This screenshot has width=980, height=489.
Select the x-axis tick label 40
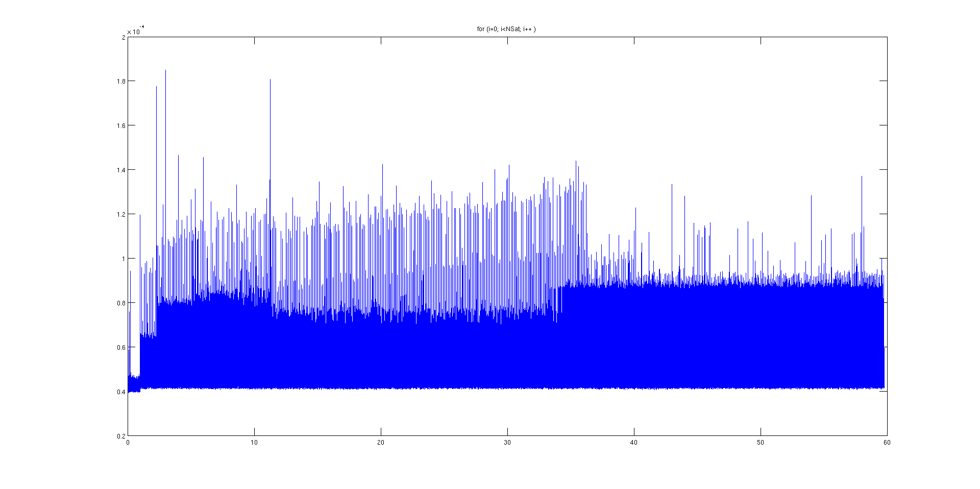[x=634, y=443]
